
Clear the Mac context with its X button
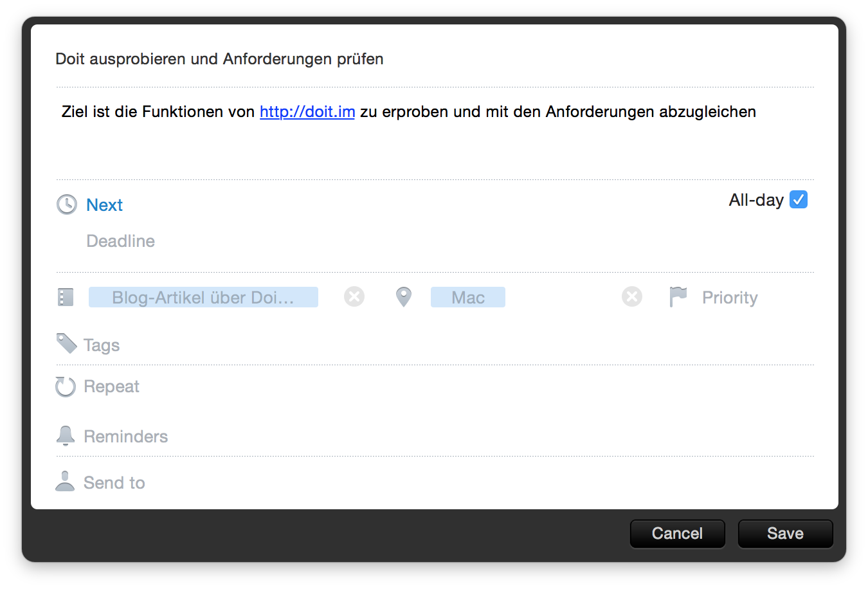click(632, 296)
